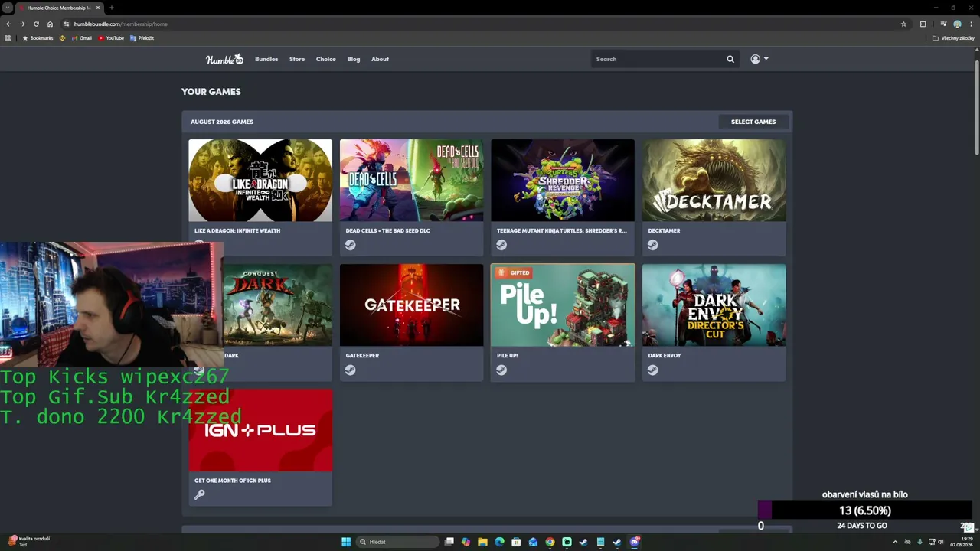Click the "Get One Month of IGN Plus" title
Image resolution: width=980 pixels, height=551 pixels.
(x=233, y=481)
